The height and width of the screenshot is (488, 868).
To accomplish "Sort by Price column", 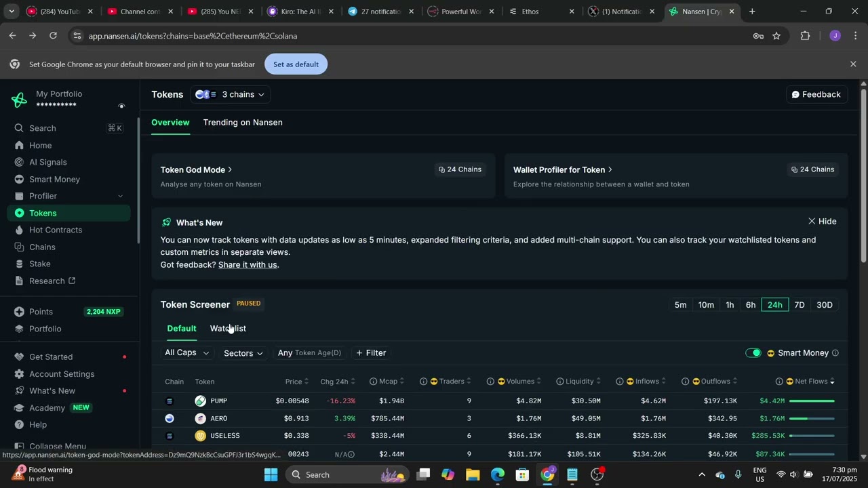I will pyautogui.click(x=297, y=382).
